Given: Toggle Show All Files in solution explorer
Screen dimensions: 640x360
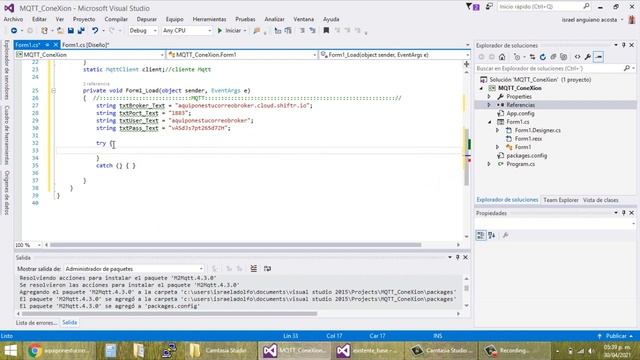Looking at the screenshot, I should (x=564, y=57).
